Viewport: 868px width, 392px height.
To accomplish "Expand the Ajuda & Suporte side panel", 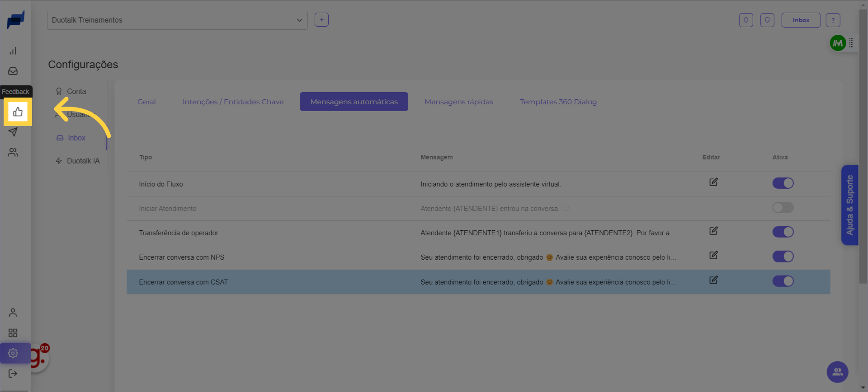I will [849, 205].
